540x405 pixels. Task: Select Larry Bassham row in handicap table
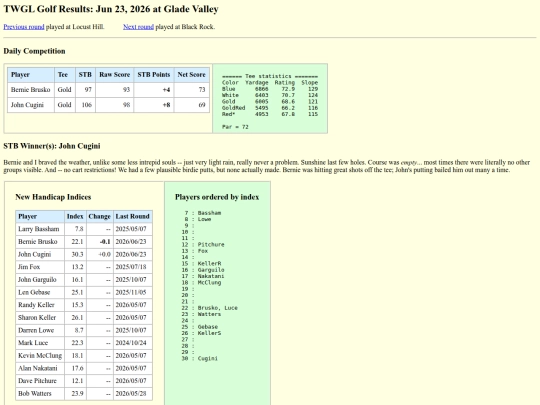(84, 229)
